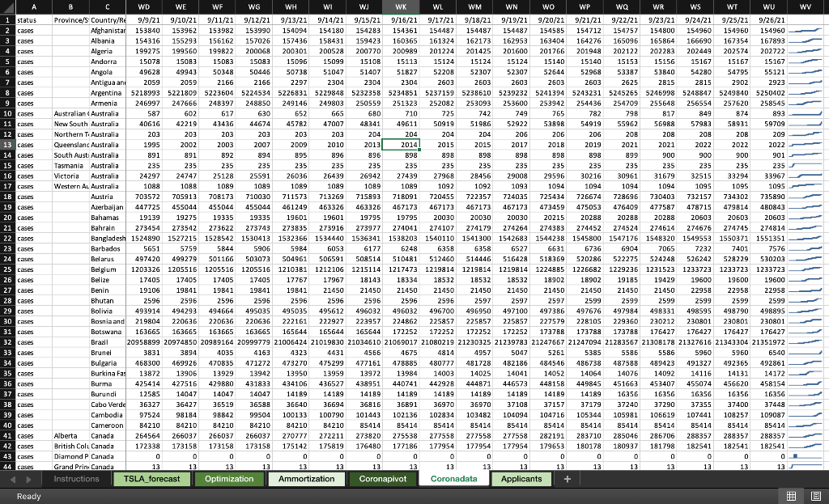Screen dimensions: 829x504
Task: Open the Instructions sheet
Action: coord(77,479)
